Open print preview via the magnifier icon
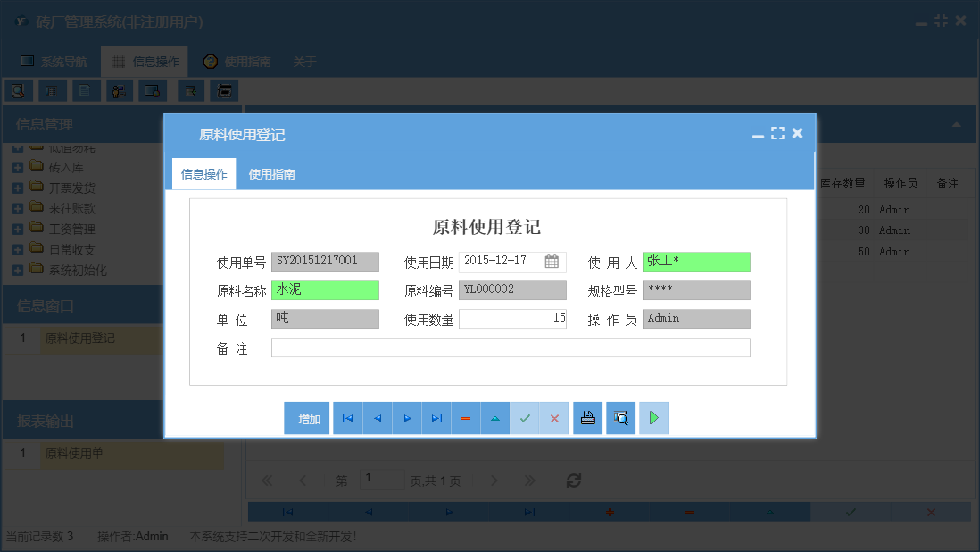The width and height of the screenshot is (980, 552). (620, 418)
